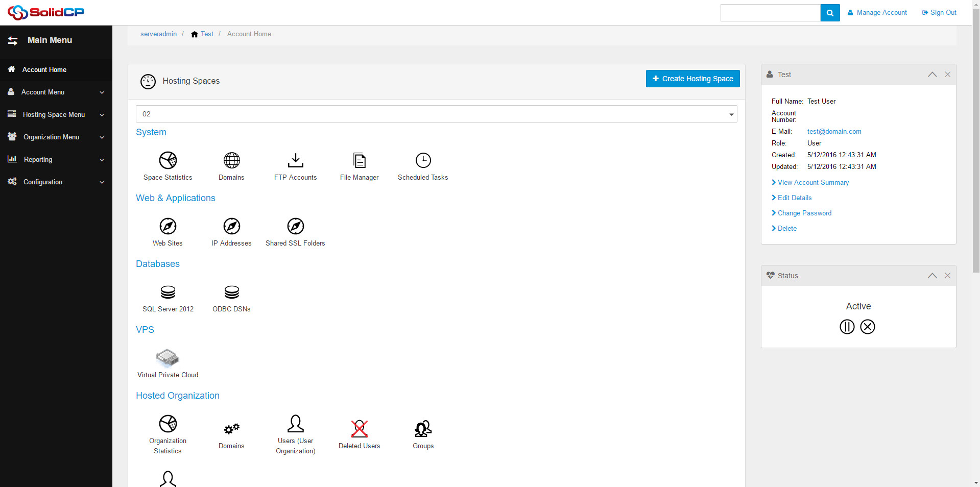980x487 pixels.
Task: Click Create Hosting Space button
Action: tap(692, 79)
